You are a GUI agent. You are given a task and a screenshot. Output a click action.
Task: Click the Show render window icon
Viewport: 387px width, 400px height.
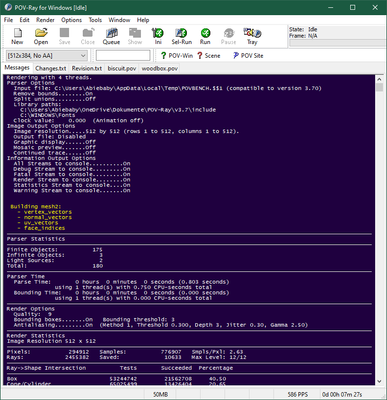tap(135, 36)
